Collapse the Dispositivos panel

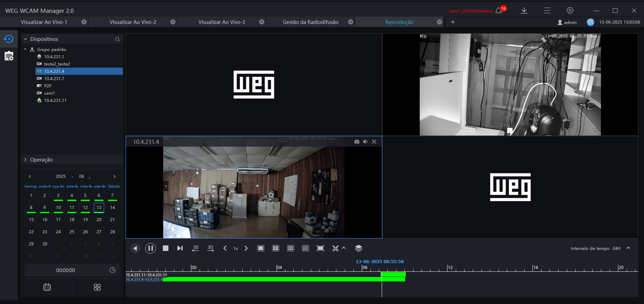[x=25, y=39]
